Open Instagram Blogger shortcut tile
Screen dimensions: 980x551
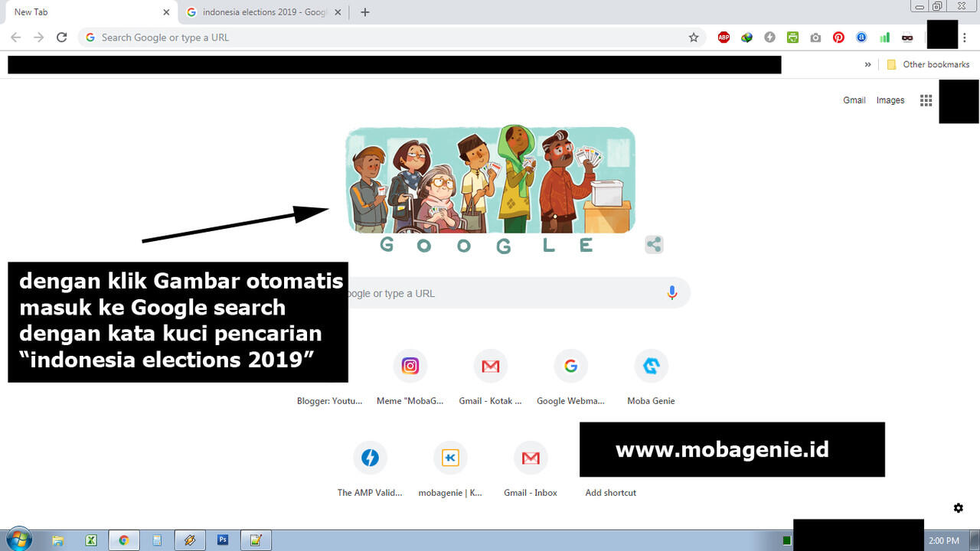pos(410,366)
